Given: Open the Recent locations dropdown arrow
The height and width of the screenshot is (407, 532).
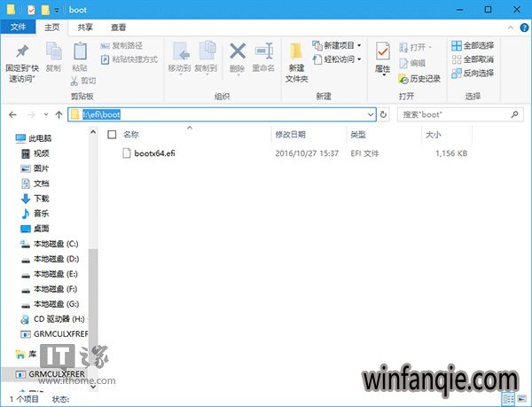Looking at the screenshot, I should coord(46,114).
